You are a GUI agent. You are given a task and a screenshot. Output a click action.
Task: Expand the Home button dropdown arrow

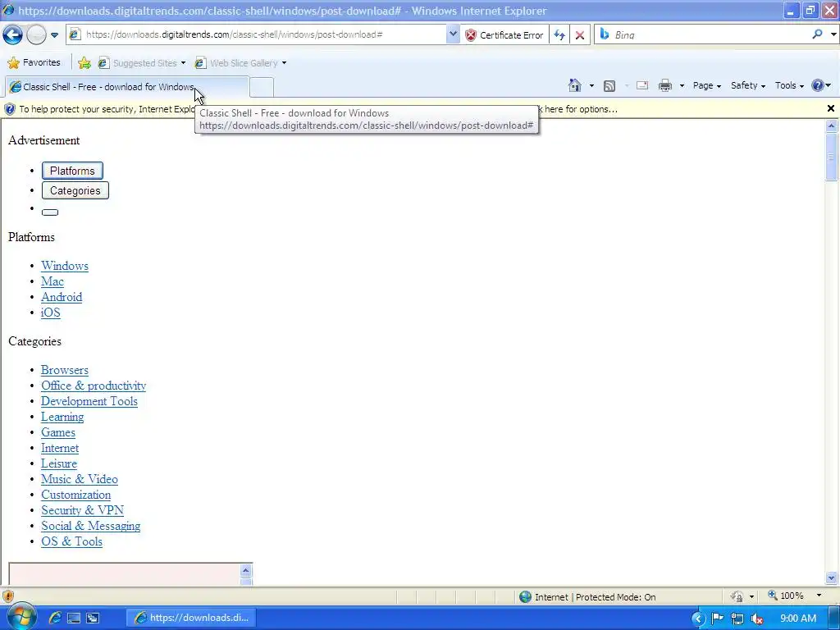tap(591, 85)
